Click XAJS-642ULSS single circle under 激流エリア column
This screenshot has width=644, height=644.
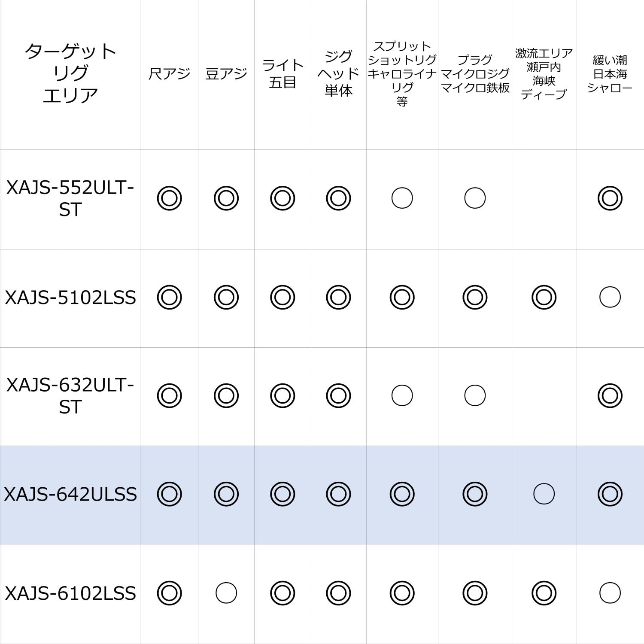coord(544,494)
